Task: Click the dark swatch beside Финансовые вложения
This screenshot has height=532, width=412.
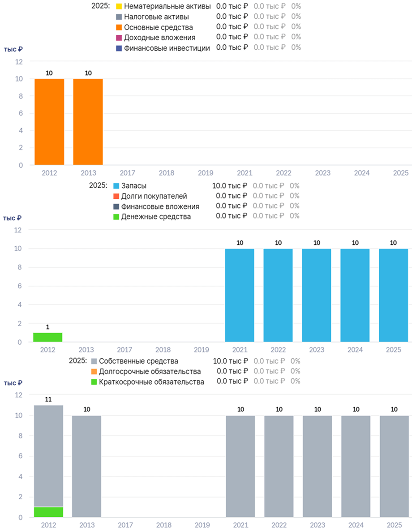Action: (x=116, y=206)
